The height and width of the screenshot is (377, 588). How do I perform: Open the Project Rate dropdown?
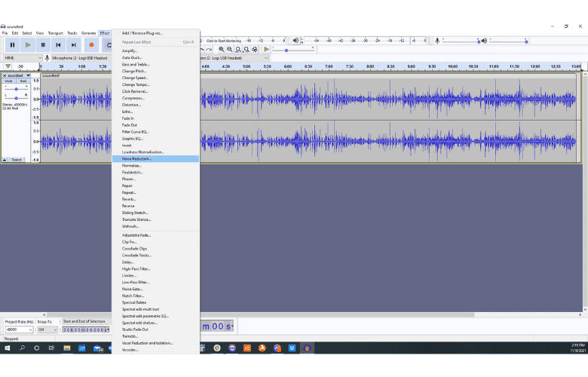click(19, 329)
